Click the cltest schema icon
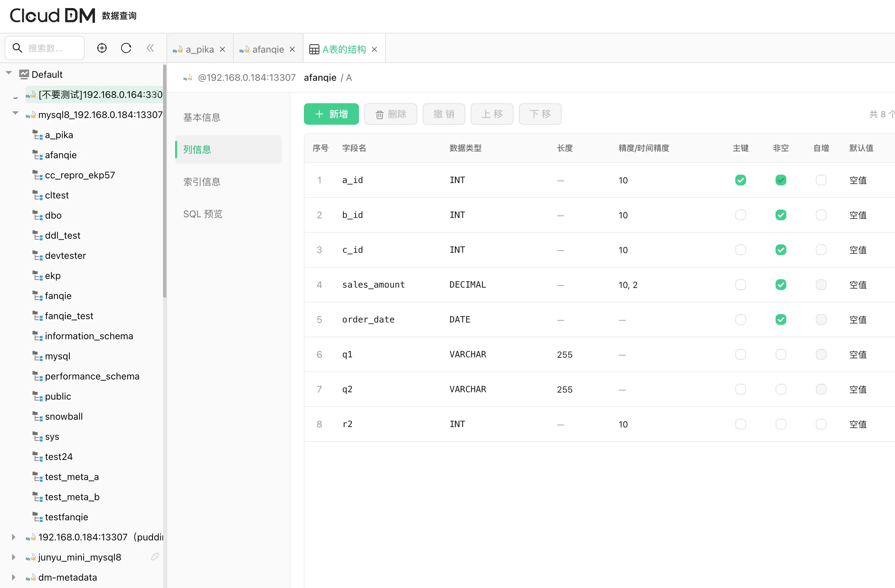Image resolution: width=895 pixels, height=588 pixels. pos(37,195)
